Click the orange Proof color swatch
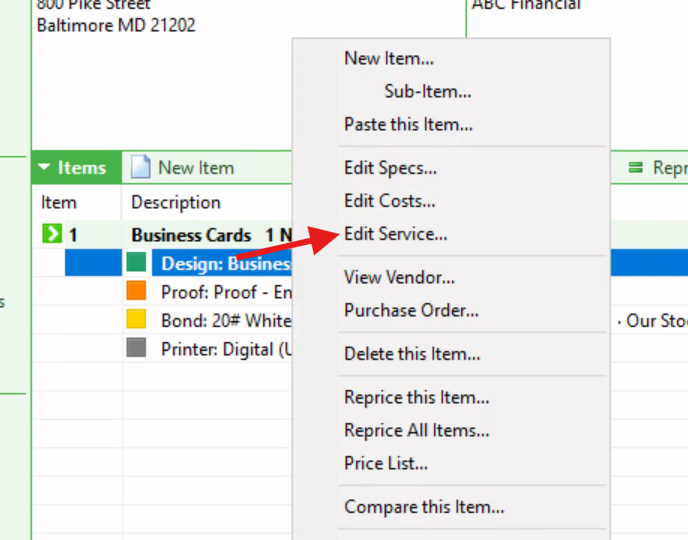688x540 pixels. click(136, 290)
